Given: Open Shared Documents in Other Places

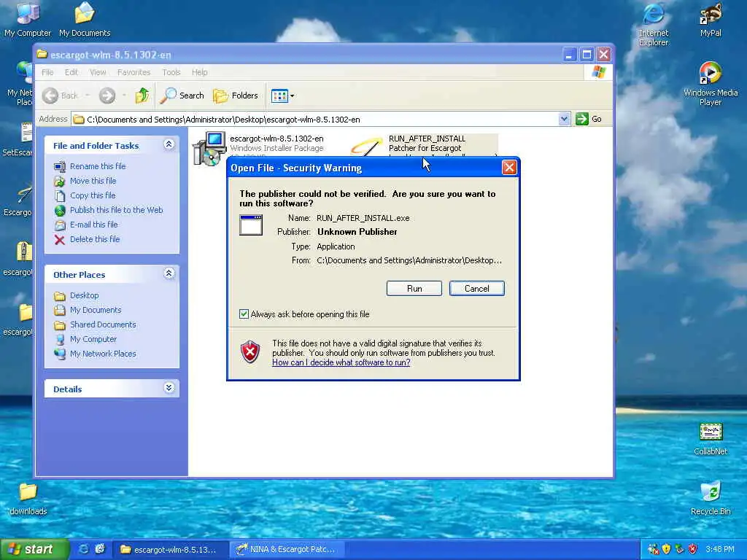Looking at the screenshot, I should [x=103, y=324].
